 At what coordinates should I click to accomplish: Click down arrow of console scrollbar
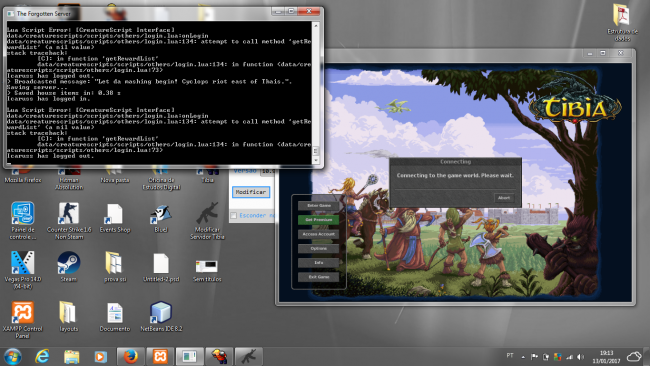click(x=316, y=160)
